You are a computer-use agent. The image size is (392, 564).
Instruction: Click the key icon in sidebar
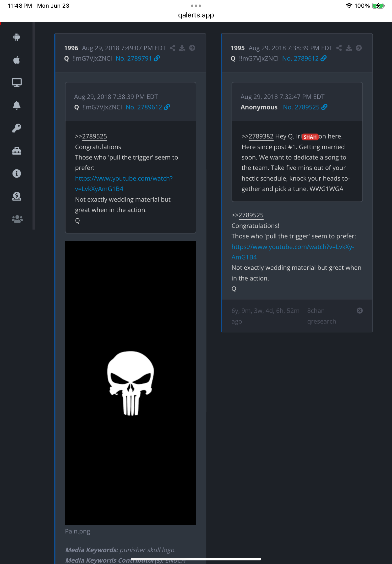(x=16, y=128)
